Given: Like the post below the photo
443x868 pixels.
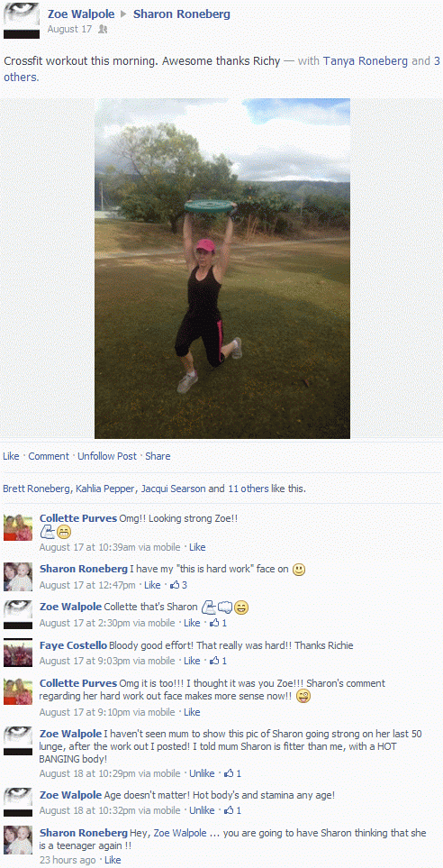Looking at the screenshot, I should click(11, 456).
